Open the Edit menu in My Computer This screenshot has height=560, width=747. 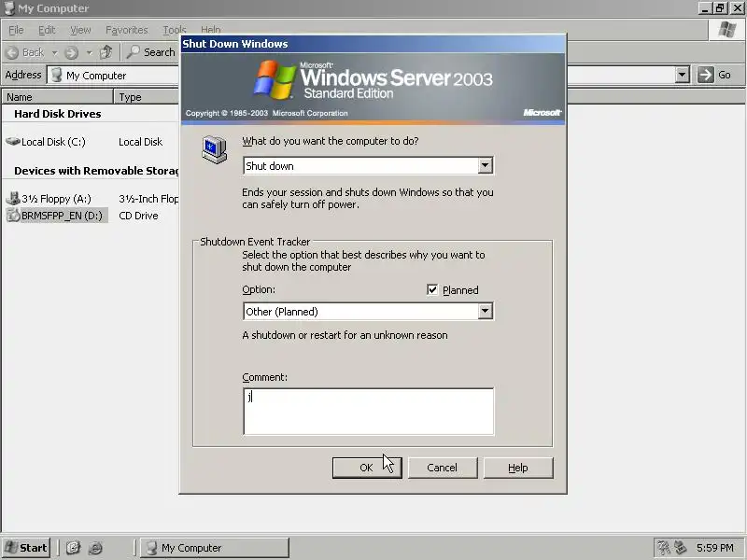[47, 30]
